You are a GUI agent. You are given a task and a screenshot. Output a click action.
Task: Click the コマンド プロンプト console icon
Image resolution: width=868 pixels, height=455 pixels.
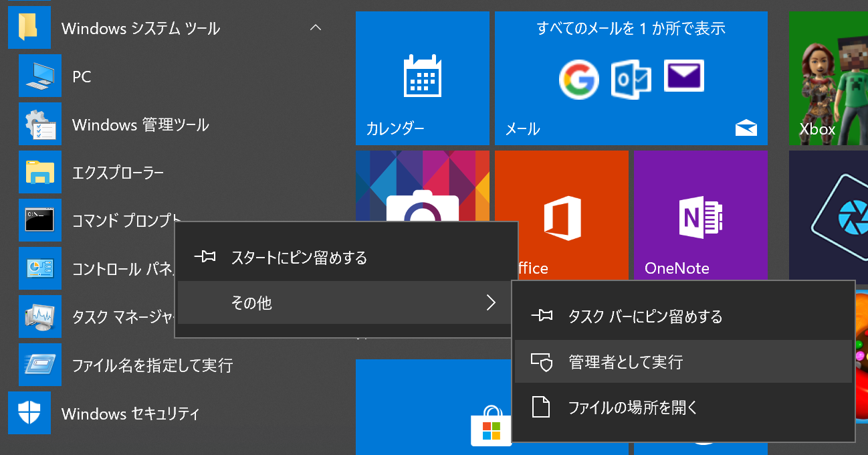pyautogui.click(x=39, y=221)
